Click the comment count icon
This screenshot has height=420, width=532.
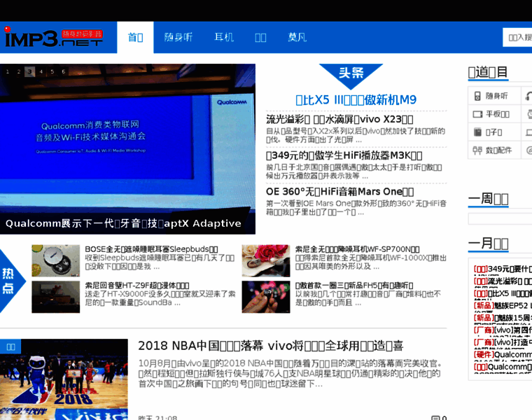(x=435, y=418)
